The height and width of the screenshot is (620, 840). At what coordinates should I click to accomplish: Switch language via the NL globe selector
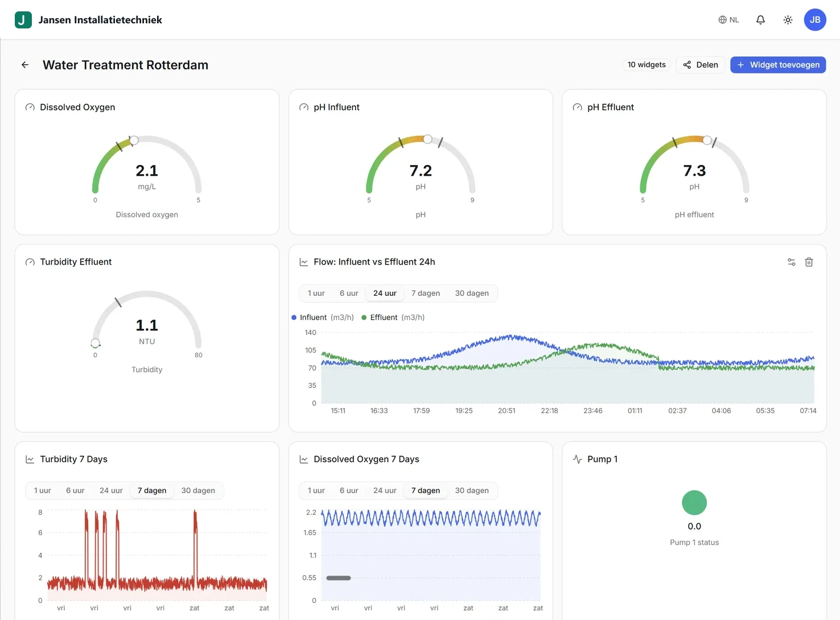pyautogui.click(x=728, y=20)
